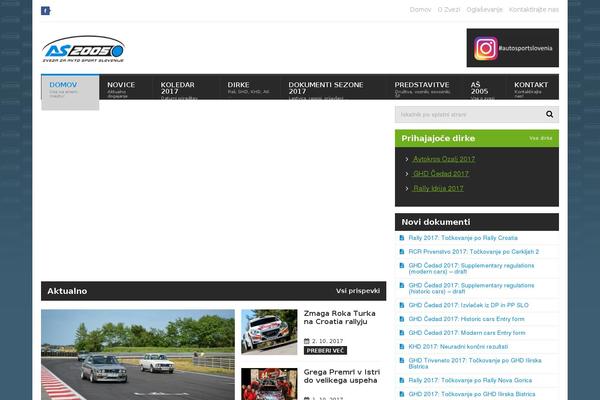
Task: Open the Koledar 2017 menu item
Action: click(x=186, y=87)
